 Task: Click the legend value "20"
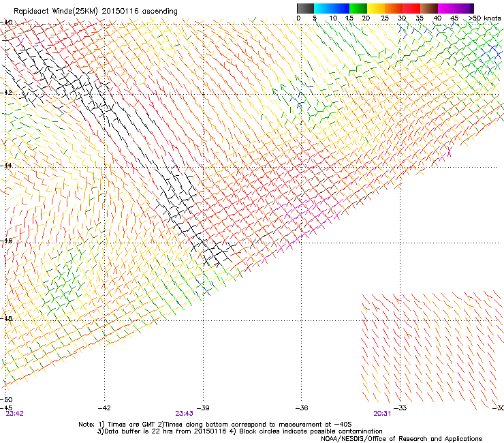366,18
